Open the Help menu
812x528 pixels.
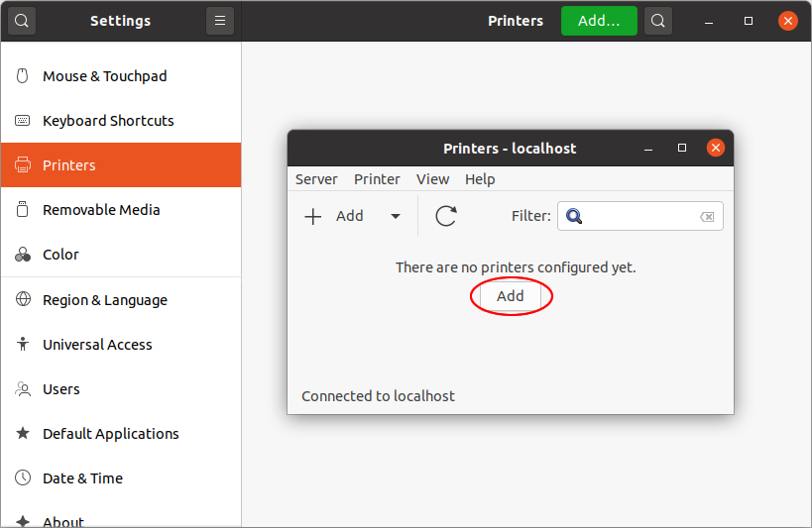tap(480, 179)
